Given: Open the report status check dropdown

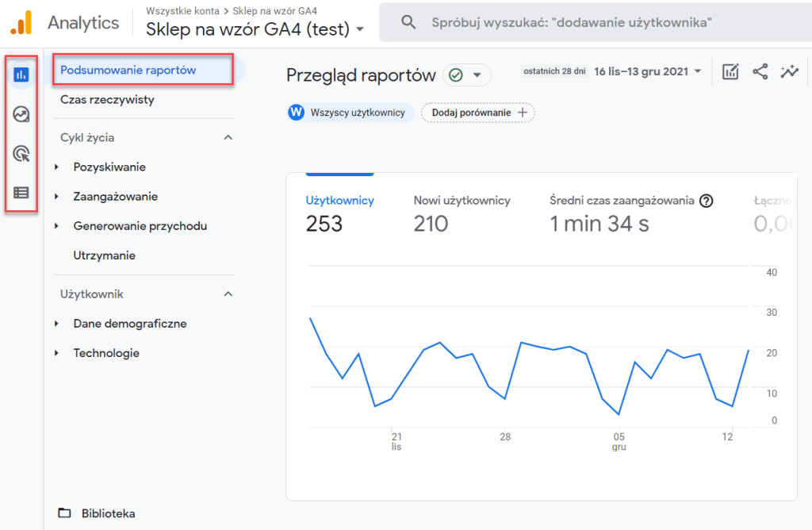Looking at the screenshot, I should tap(466, 75).
